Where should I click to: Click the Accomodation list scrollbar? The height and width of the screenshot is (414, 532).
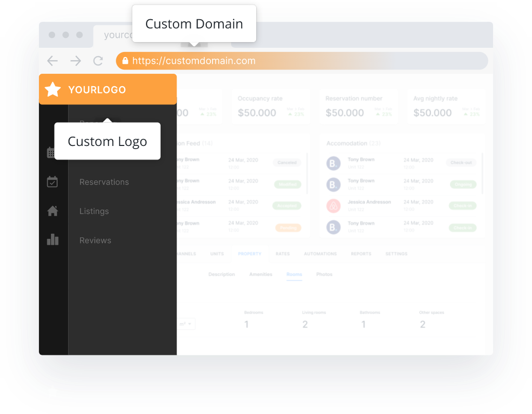point(482,173)
